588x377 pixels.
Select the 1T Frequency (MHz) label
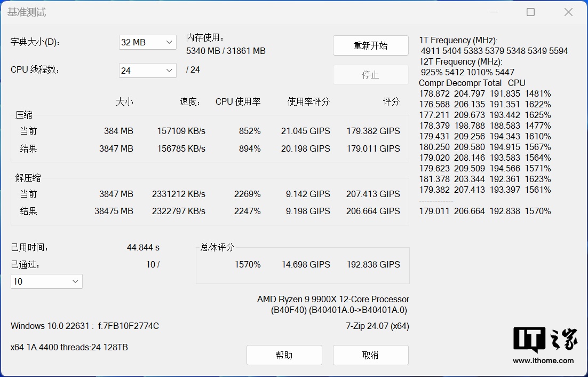[458, 41]
